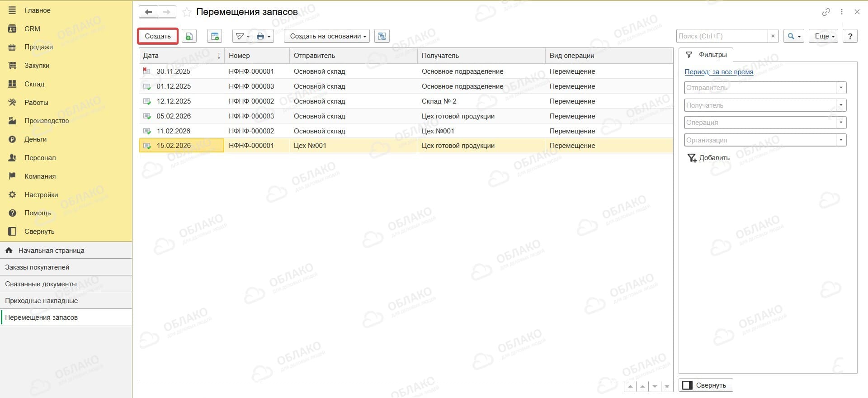
Task: Select the row dated 05.02.2026
Action: (406, 116)
